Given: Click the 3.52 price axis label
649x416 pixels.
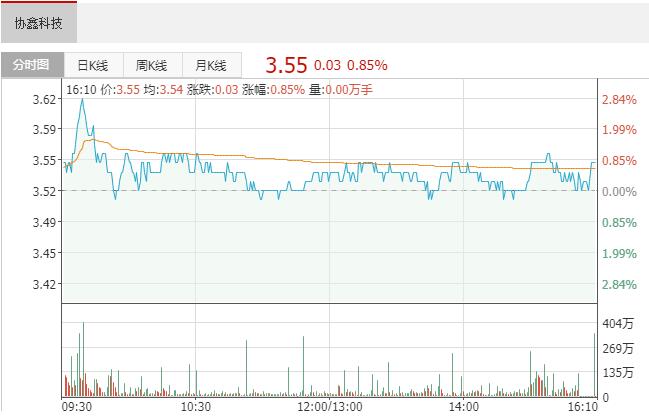Looking at the screenshot, I should coord(44,191).
